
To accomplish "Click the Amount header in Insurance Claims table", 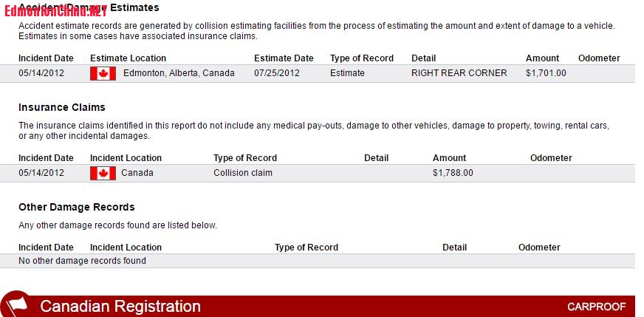I will tap(449, 158).
